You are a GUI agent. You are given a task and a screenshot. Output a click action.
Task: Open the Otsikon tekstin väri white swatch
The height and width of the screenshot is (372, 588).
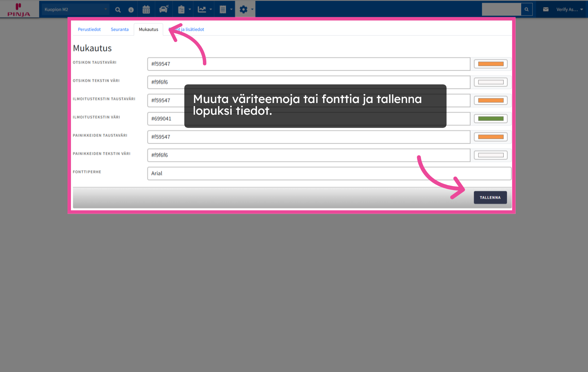[x=491, y=82]
